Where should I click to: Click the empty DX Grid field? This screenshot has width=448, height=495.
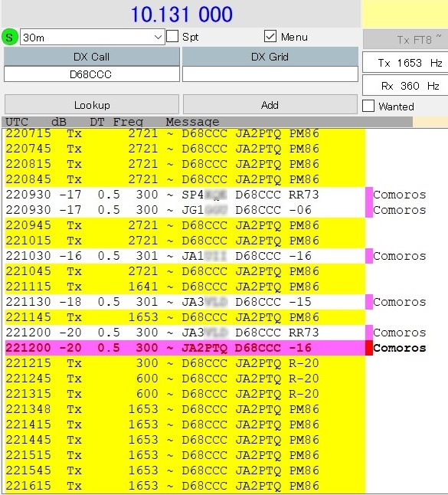(x=270, y=74)
